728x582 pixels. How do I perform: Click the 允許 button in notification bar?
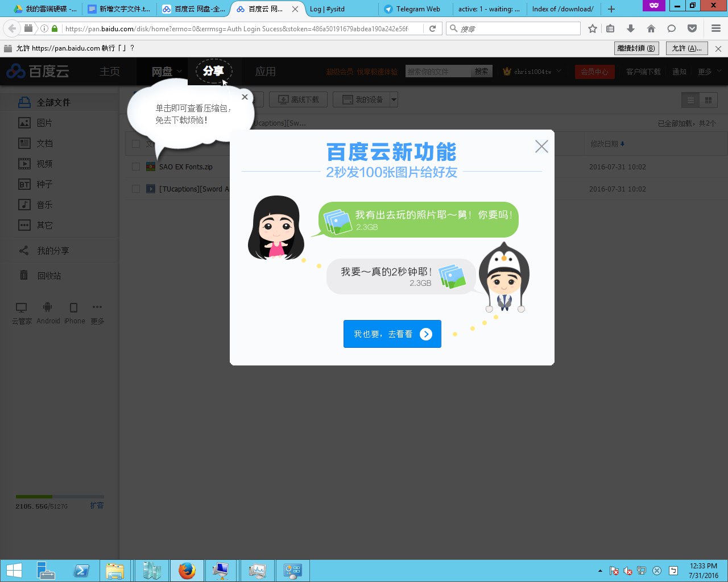tap(686, 48)
